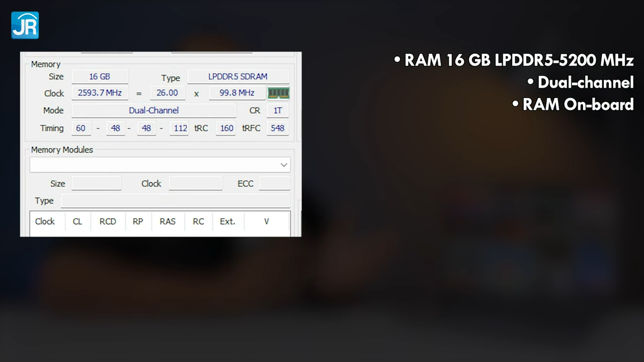Click the CL column header in timings table
The width and height of the screenshot is (644, 362).
click(x=77, y=221)
